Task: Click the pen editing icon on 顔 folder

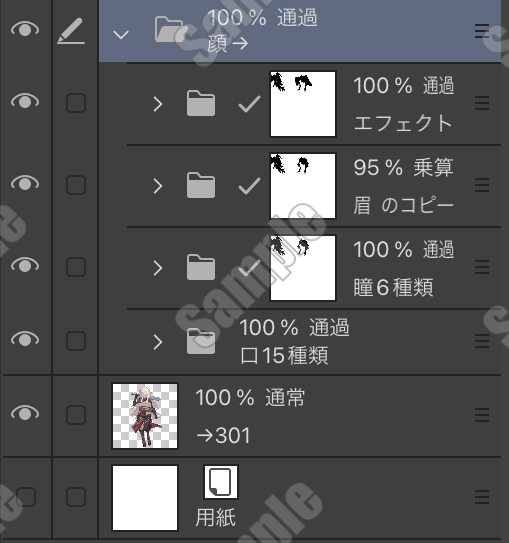Action: 72,31
